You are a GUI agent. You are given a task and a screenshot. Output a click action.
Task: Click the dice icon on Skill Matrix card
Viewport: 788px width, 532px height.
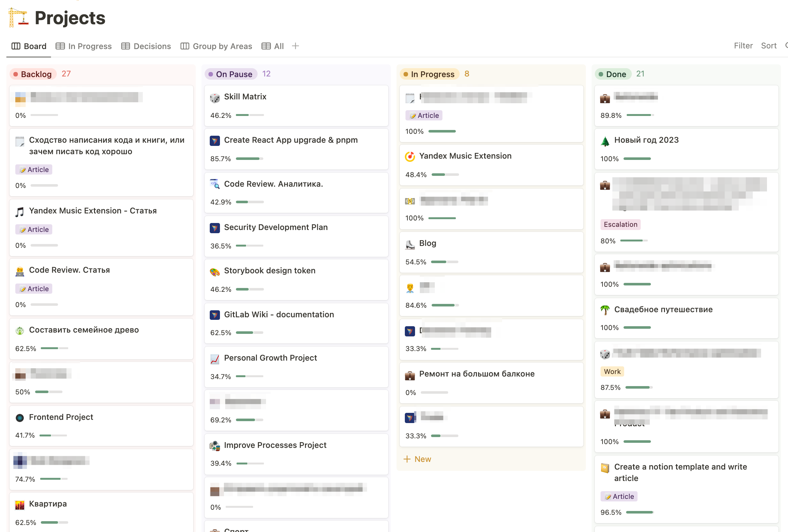pyautogui.click(x=215, y=98)
